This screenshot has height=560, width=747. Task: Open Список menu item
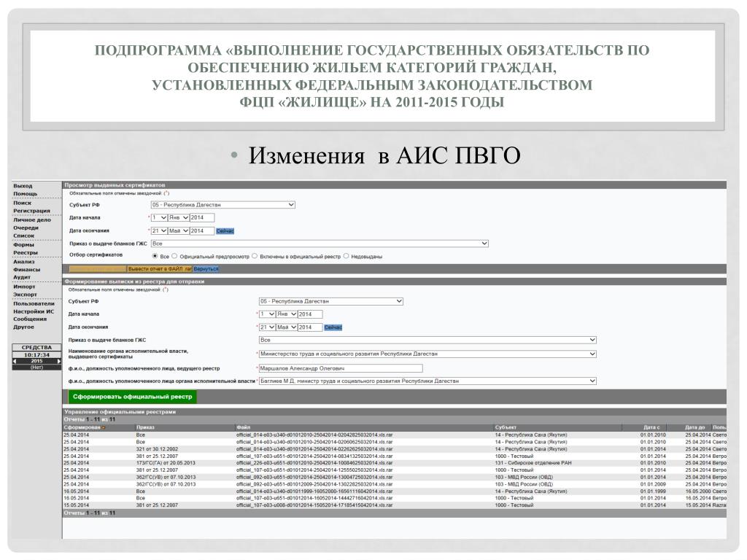(x=24, y=236)
